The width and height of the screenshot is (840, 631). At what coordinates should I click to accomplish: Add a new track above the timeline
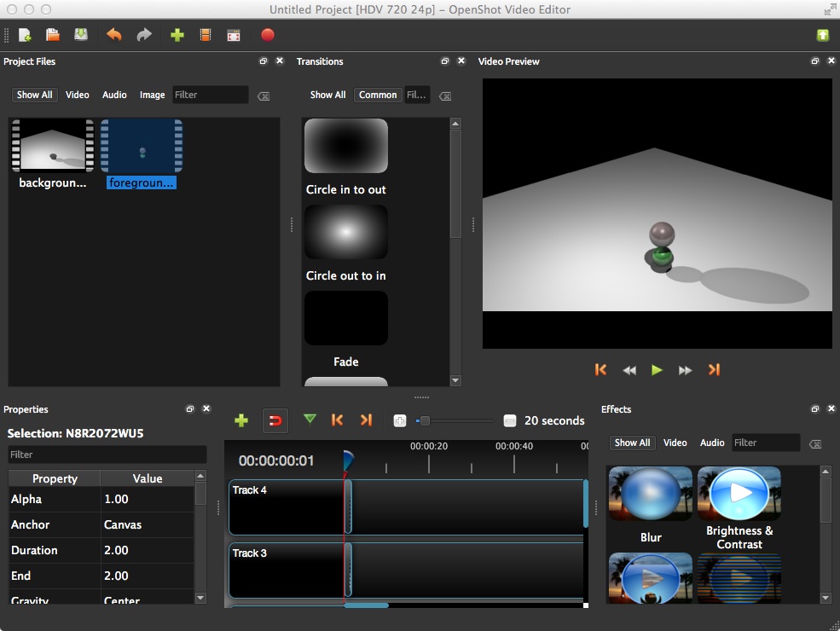tap(241, 420)
